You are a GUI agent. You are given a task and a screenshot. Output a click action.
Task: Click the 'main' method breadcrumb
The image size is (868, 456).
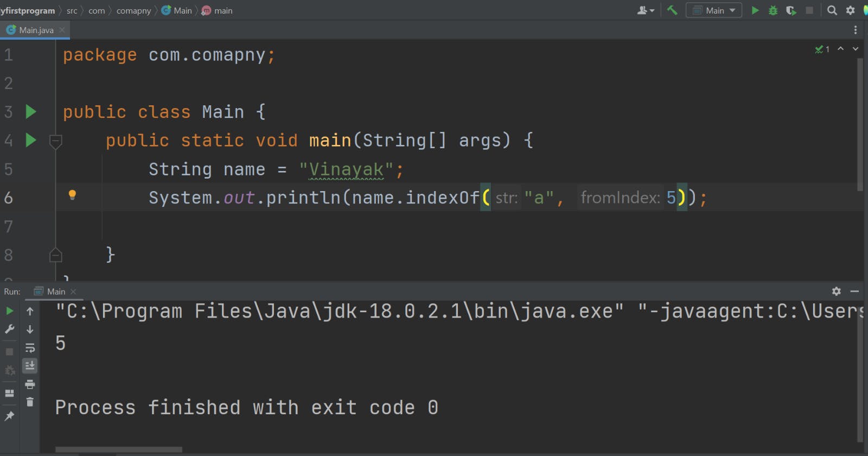(x=217, y=10)
